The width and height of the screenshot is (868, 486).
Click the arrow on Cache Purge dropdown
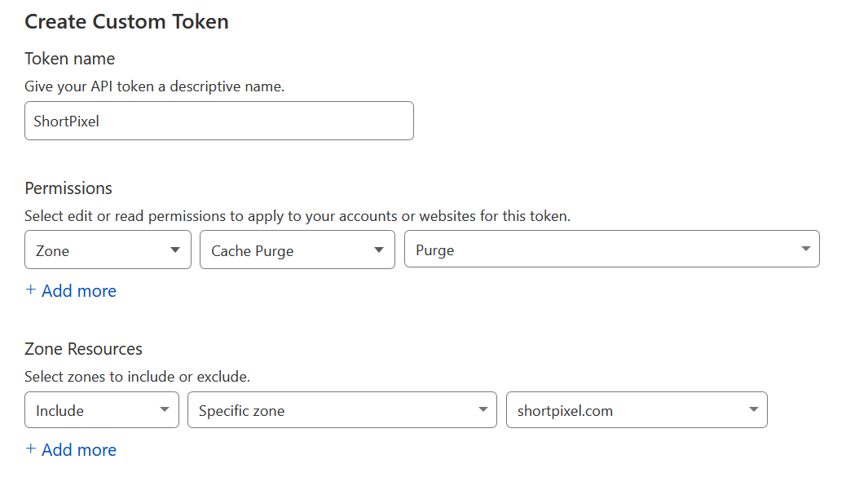[379, 250]
